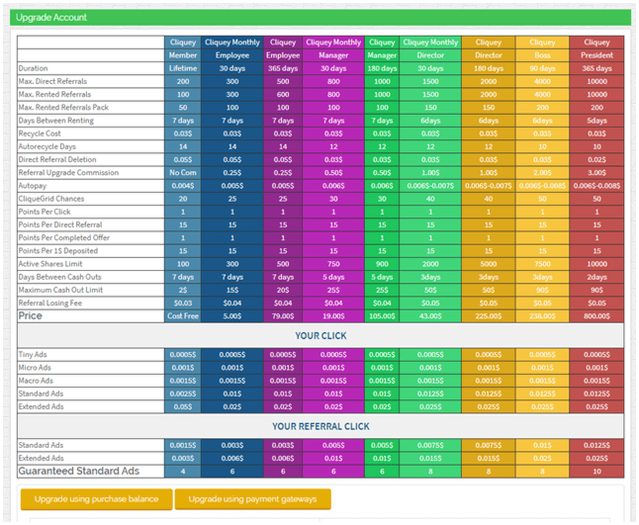Click the Autorecycle Days row label
Screen dimensions: 639x525
(47, 146)
